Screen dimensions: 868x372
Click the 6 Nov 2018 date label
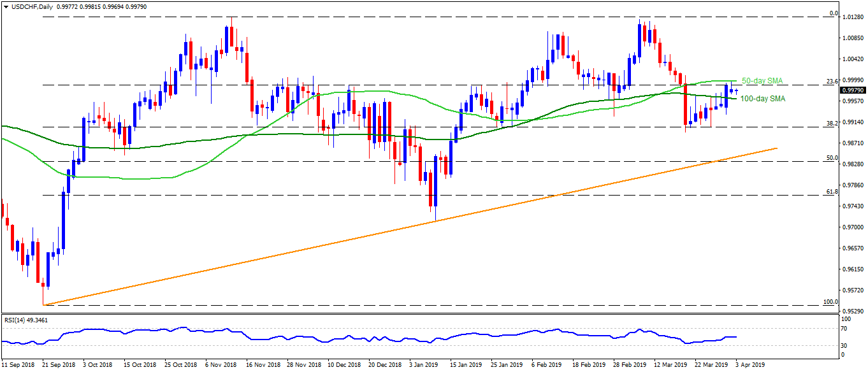tap(222, 365)
